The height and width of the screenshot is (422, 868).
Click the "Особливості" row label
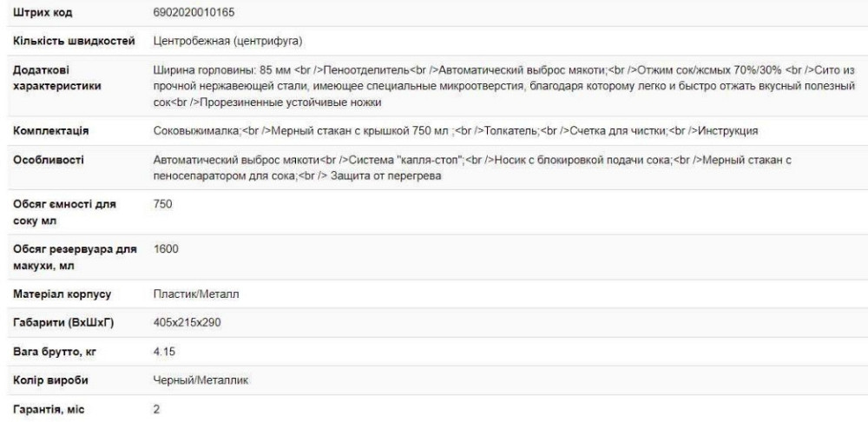pyautogui.click(x=47, y=160)
